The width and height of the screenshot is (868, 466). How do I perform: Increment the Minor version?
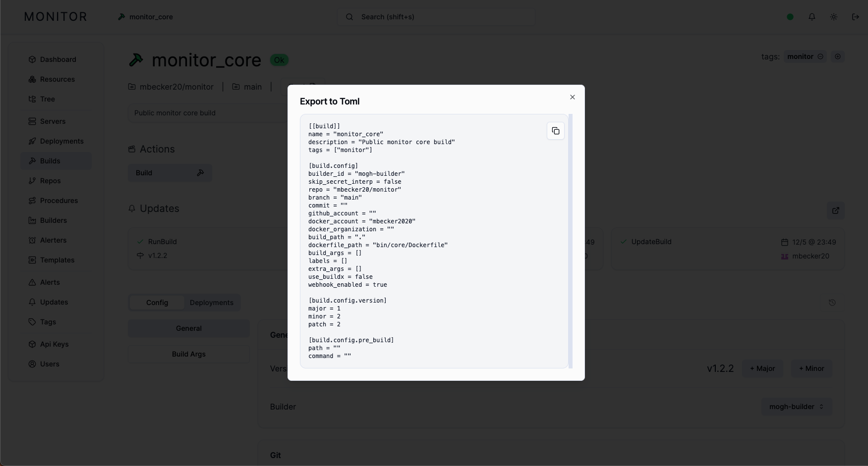[811, 368]
